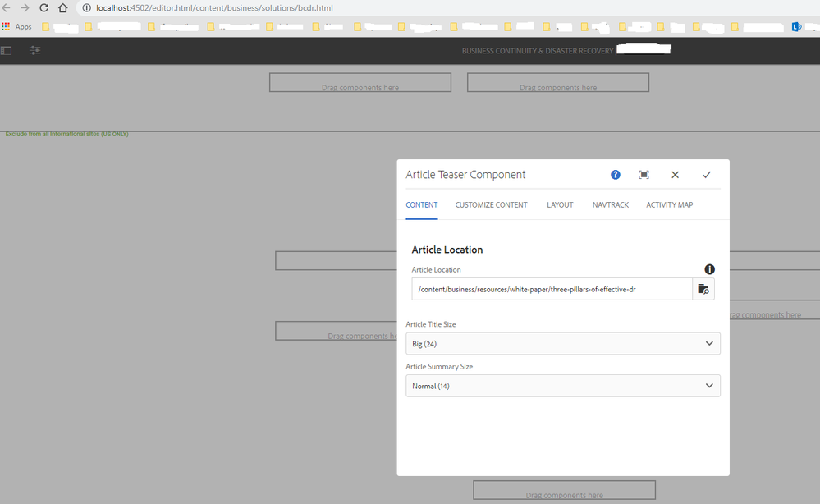Open the page information settings icon

(x=34, y=51)
